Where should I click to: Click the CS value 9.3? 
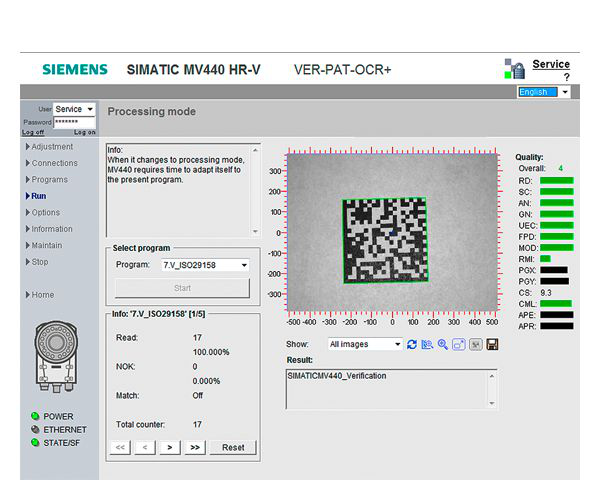click(546, 293)
